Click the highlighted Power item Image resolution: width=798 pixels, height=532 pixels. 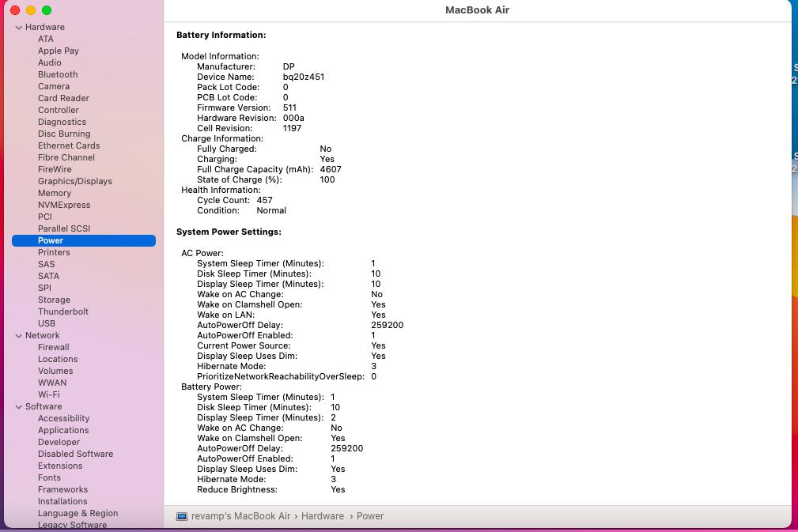84,240
